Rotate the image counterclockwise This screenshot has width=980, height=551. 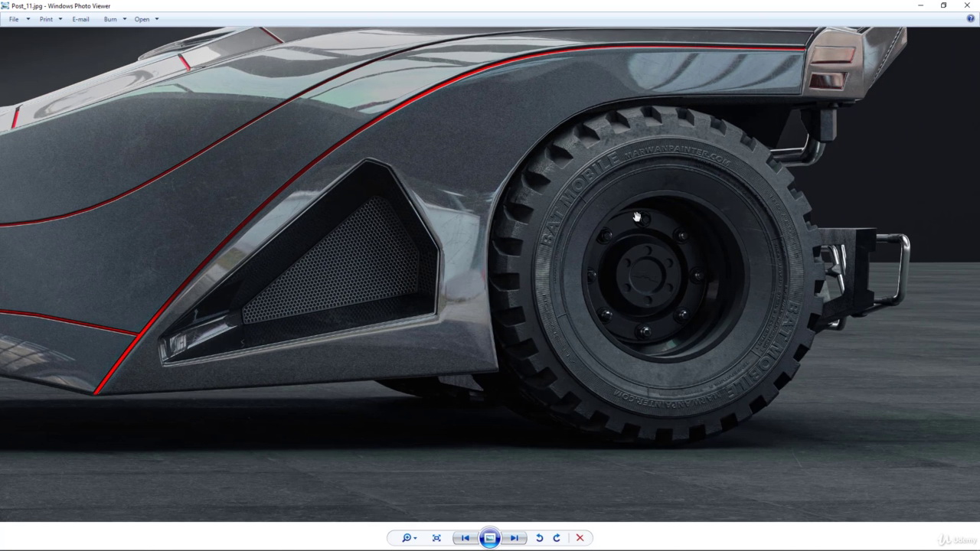coord(539,538)
